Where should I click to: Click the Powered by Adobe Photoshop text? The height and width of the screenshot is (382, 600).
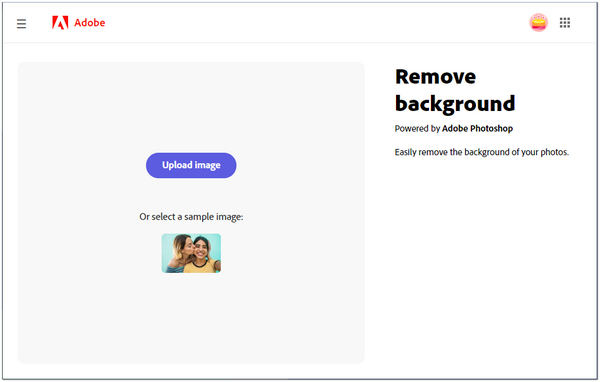[x=453, y=128]
